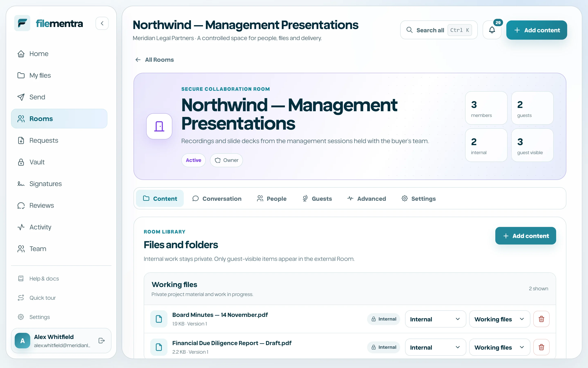Start the Quick tour
Viewport: 588px width, 368px height.
point(59,298)
